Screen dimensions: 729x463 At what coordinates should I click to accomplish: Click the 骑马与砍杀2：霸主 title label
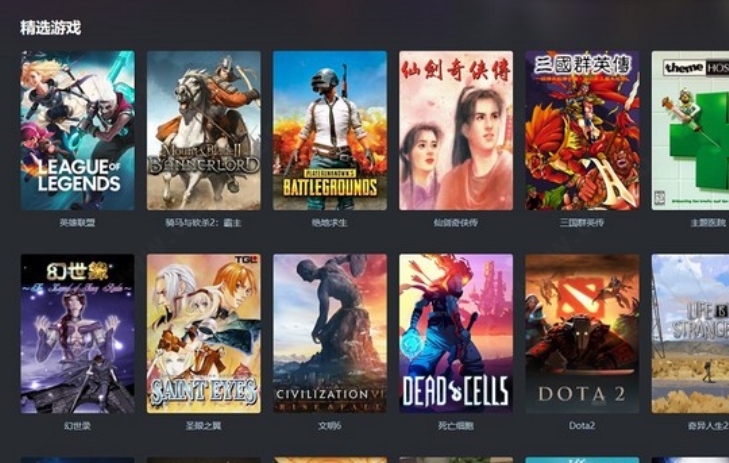coord(204,223)
